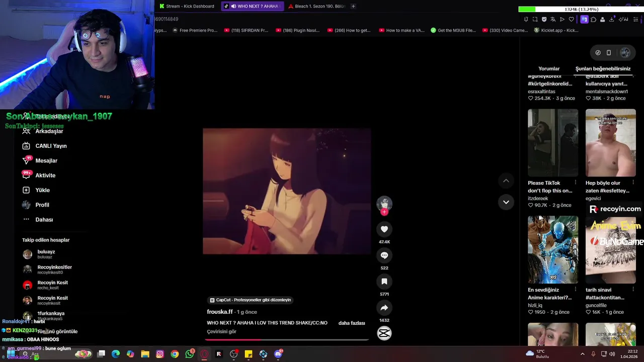
Task: Open WhatsApp from the Windows taskbar
Action: 189,354
